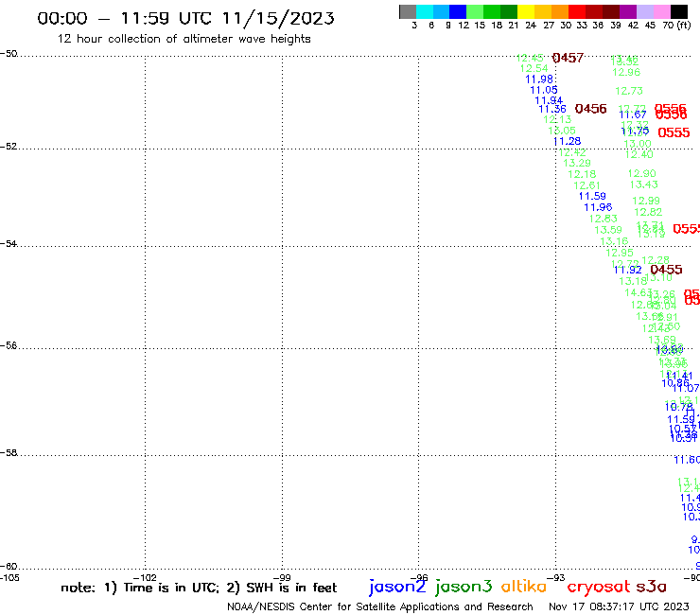Click the latitude axis label '-58'
Screen dimensions: 700x615
pyautogui.click(x=9, y=453)
